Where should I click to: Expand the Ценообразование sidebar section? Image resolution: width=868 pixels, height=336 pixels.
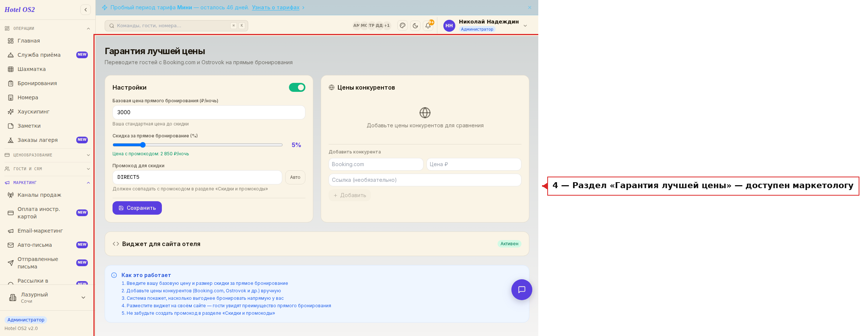pyautogui.click(x=47, y=155)
